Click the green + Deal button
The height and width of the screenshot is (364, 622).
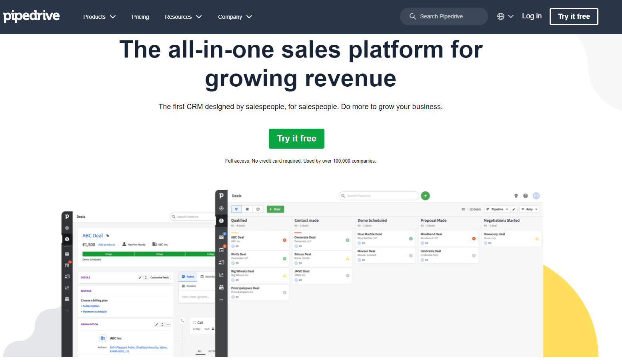(275, 209)
